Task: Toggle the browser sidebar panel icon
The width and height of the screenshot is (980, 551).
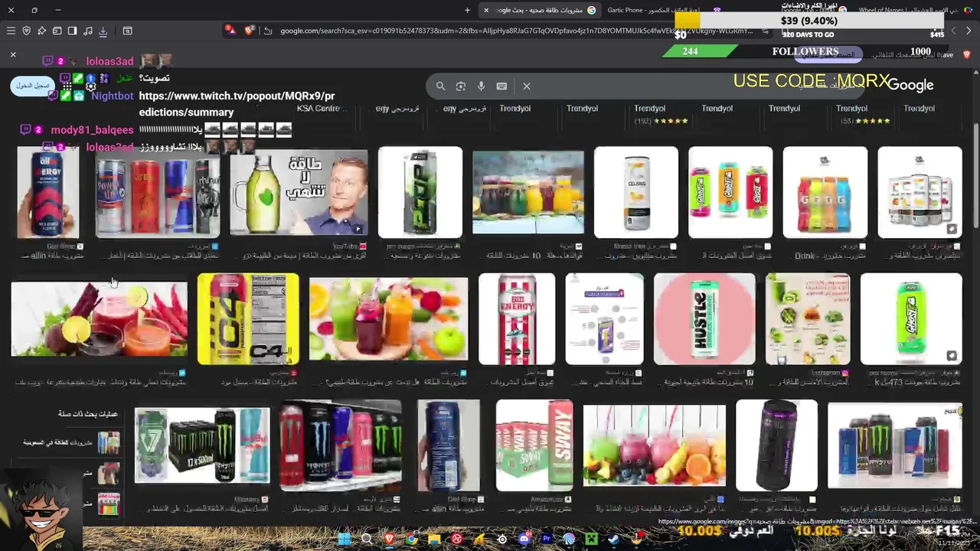Action: coord(72,31)
